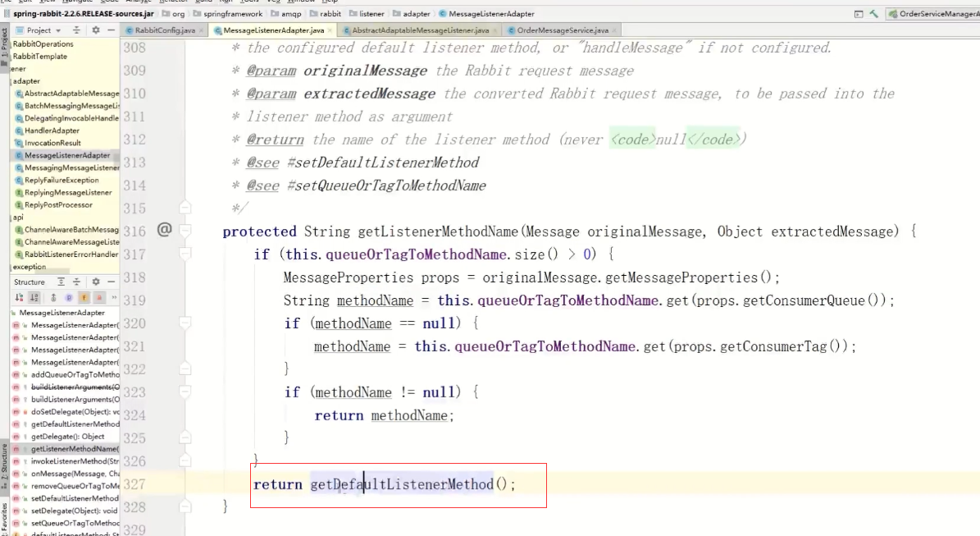Expand all in Structure panel
The image size is (980, 536).
pyautogui.click(x=61, y=282)
